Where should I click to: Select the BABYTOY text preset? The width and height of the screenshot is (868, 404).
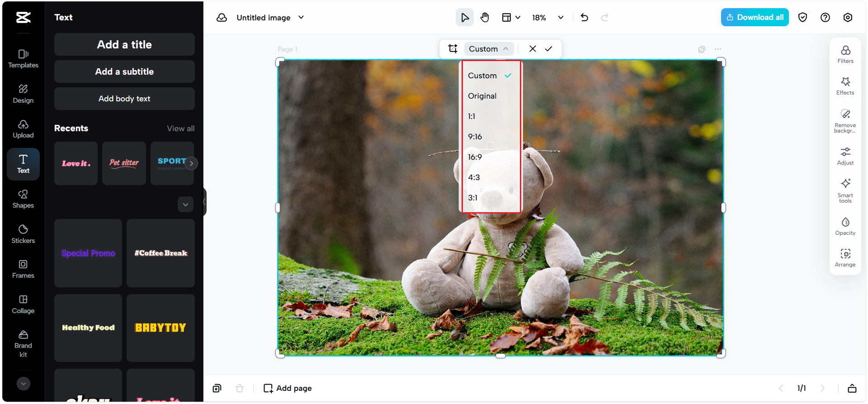pyautogui.click(x=160, y=328)
